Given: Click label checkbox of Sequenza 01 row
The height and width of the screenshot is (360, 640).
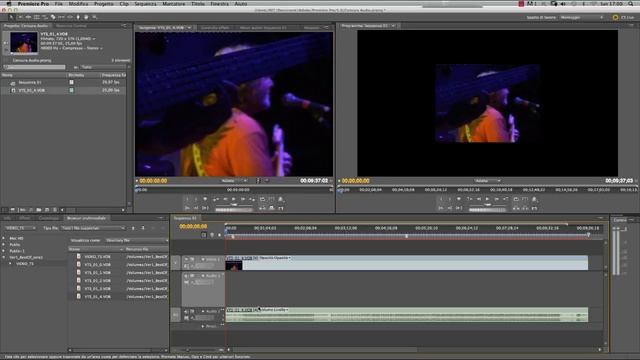Looking at the screenshot, I should point(72,82).
